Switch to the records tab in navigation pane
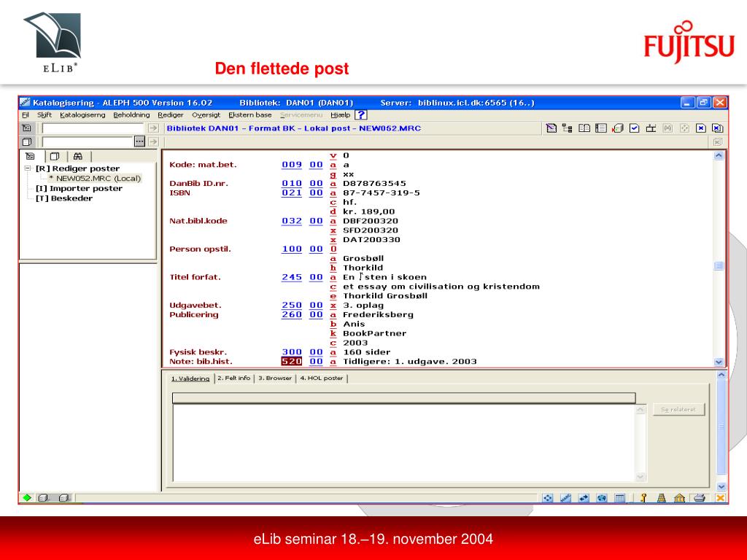The height and width of the screenshot is (560, 747). point(30,156)
